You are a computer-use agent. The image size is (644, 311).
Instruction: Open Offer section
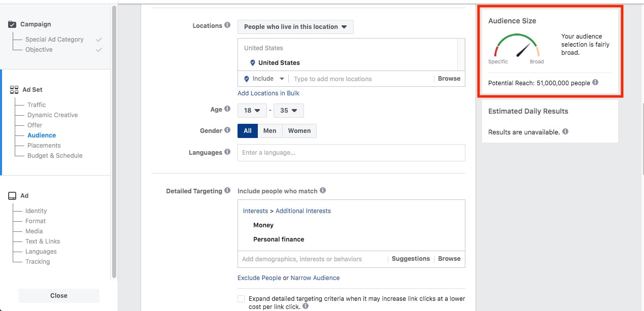tap(35, 125)
